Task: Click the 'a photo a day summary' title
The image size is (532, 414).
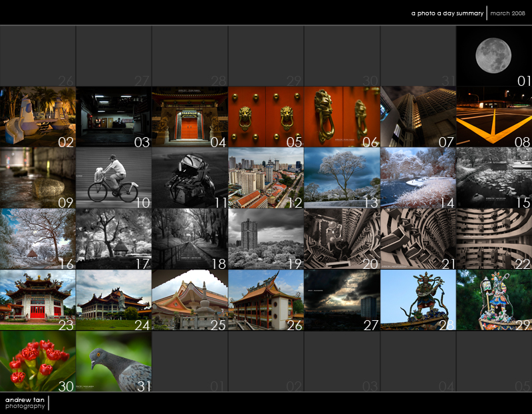Action: point(447,13)
